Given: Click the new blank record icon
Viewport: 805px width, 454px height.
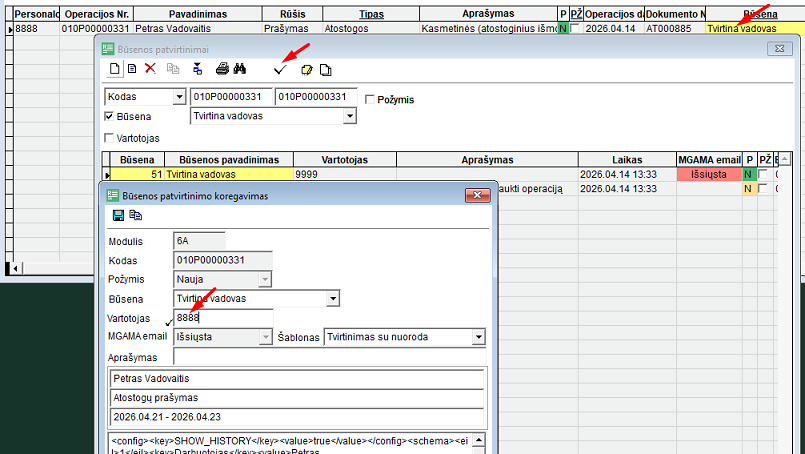Looking at the screenshot, I should click(115, 69).
